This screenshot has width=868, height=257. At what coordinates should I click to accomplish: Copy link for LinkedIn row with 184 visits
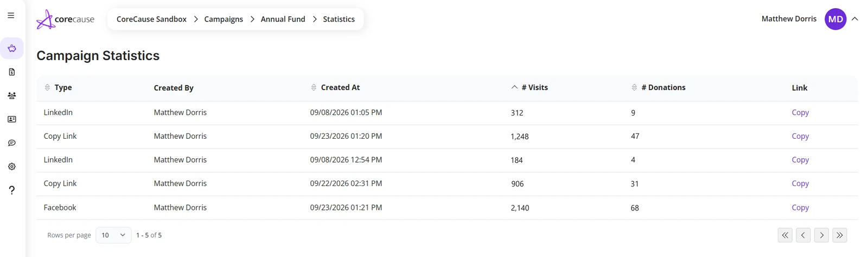800,159
